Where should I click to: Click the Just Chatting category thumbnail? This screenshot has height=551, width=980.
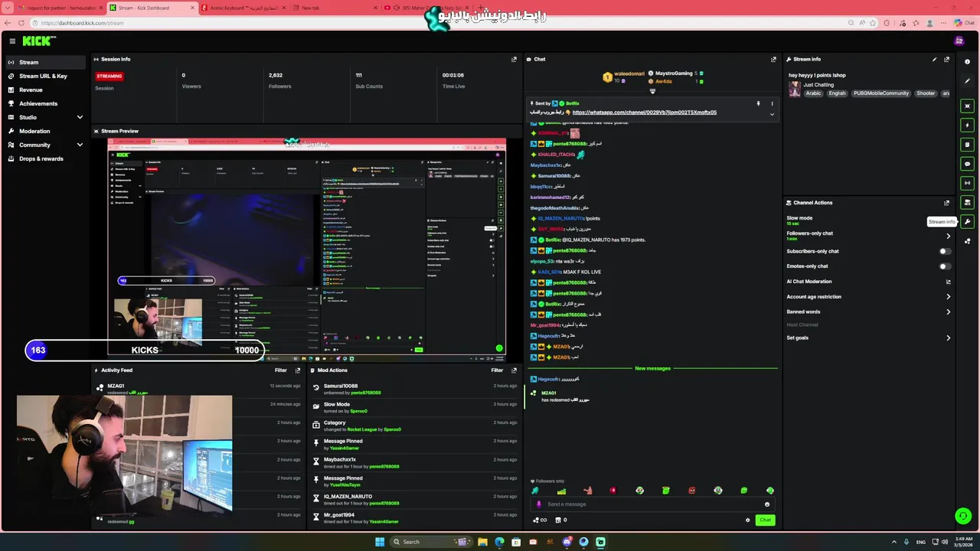tap(795, 89)
